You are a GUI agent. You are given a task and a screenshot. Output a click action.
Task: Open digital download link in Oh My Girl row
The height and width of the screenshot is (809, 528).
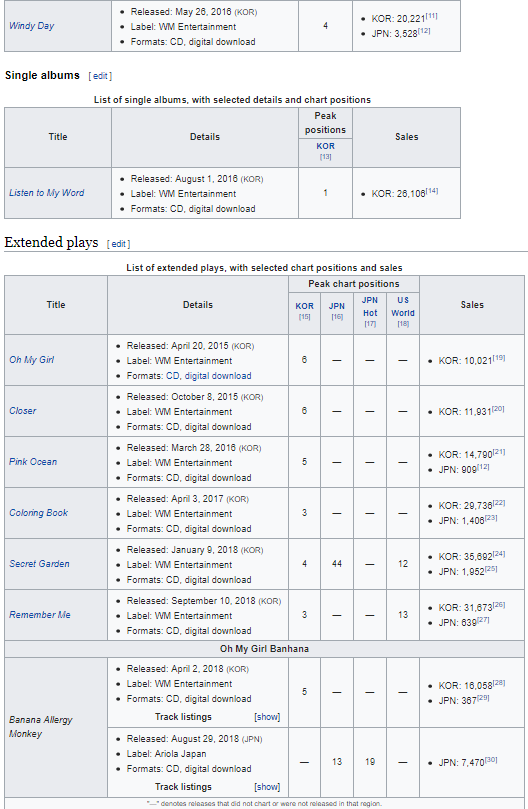pyautogui.click(x=218, y=376)
